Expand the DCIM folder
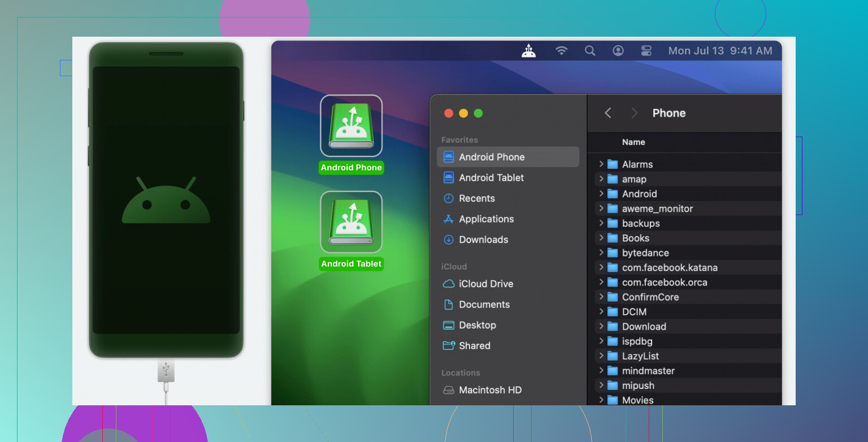The height and width of the screenshot is (442, 868). 601,312
